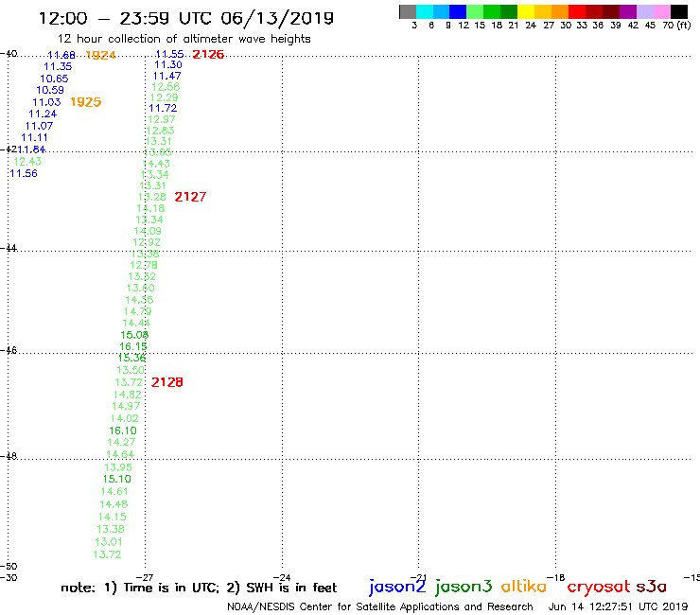Click the lavender swatch in the color scale
This screenshot has width=700, height=615.
click(645, 11)
